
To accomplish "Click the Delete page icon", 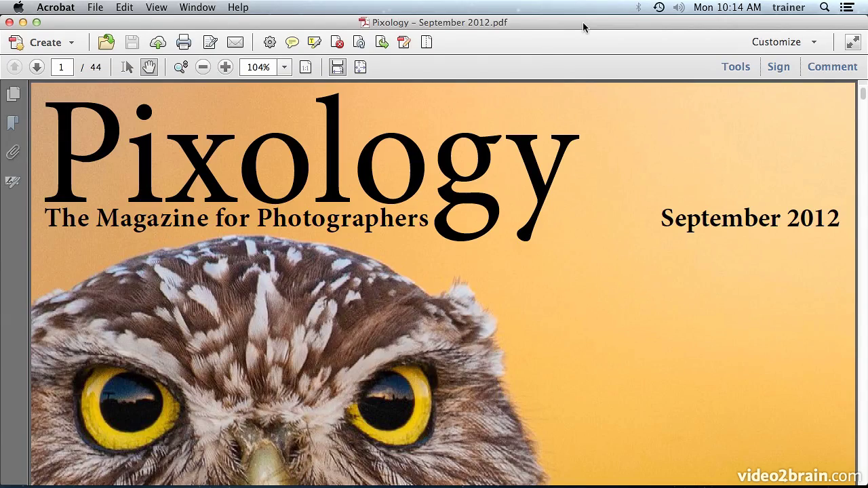I will [337, 42].
